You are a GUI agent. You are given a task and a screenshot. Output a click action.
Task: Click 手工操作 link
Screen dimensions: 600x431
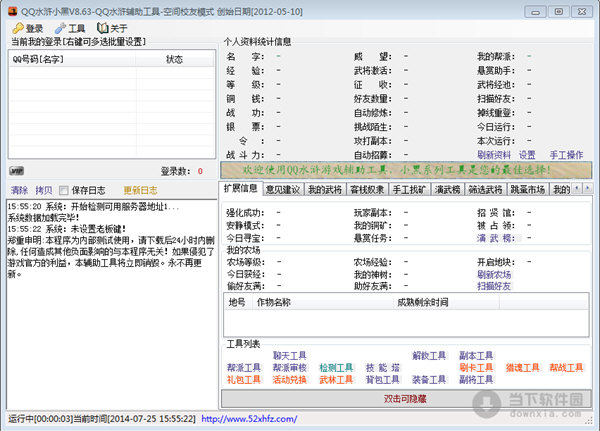coord(566,155)
